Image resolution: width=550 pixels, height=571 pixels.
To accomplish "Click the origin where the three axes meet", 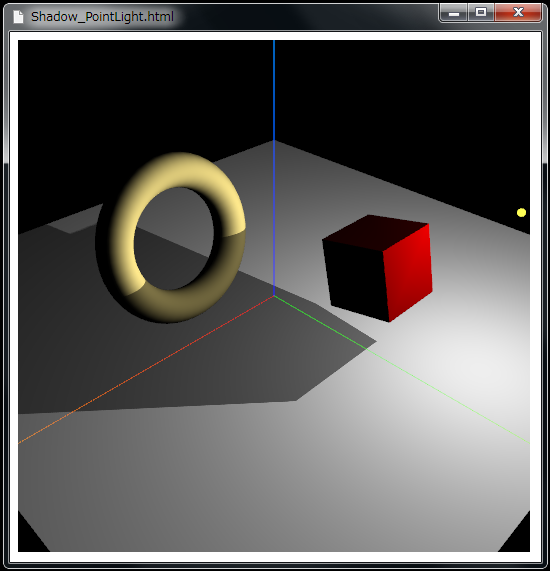I will pos(274,296).
